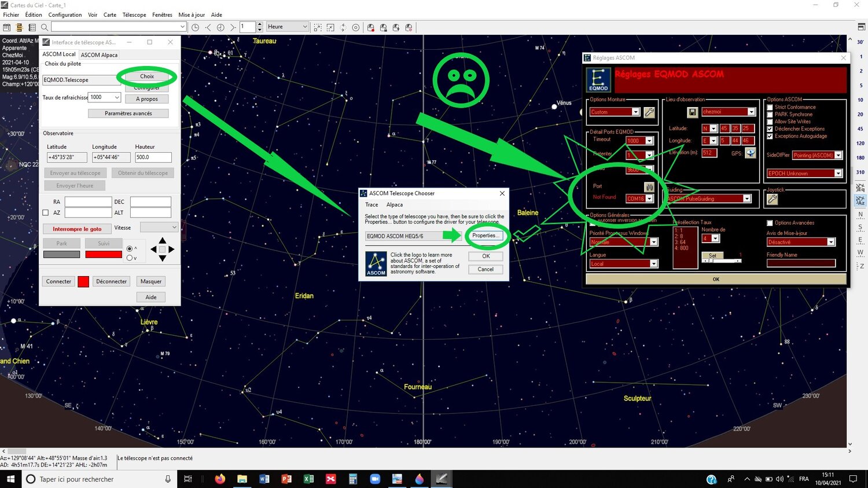Open the calendar tool in the toolbar
This screenshot has width=868, height=488.
click(x=7, y=27)
